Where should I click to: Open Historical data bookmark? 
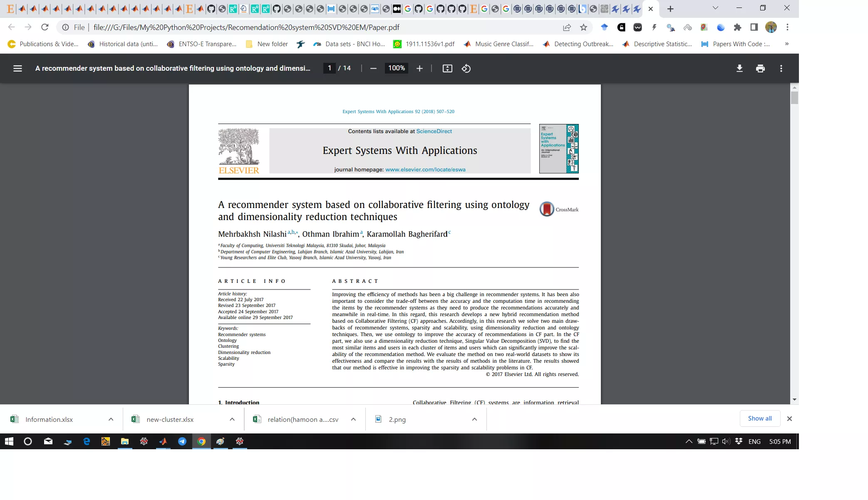point(123,44)
